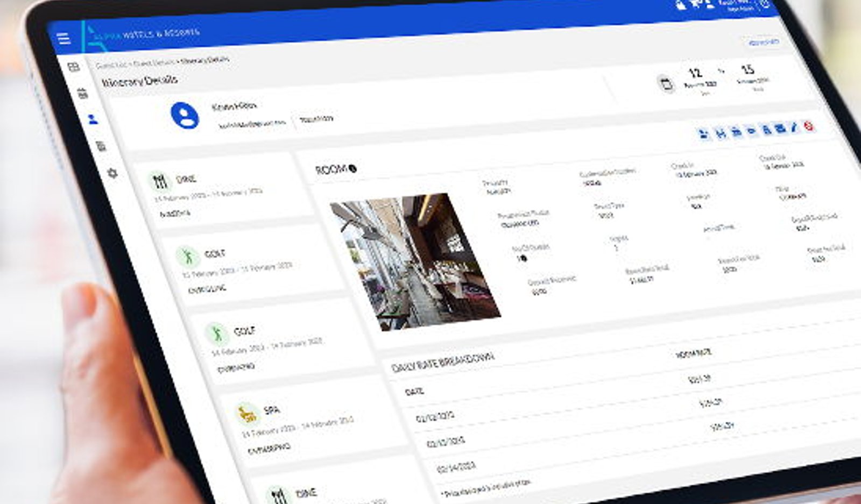Open the dashboard grid sidebar icon
Screen dimensions: 861x504
(74, 67)
